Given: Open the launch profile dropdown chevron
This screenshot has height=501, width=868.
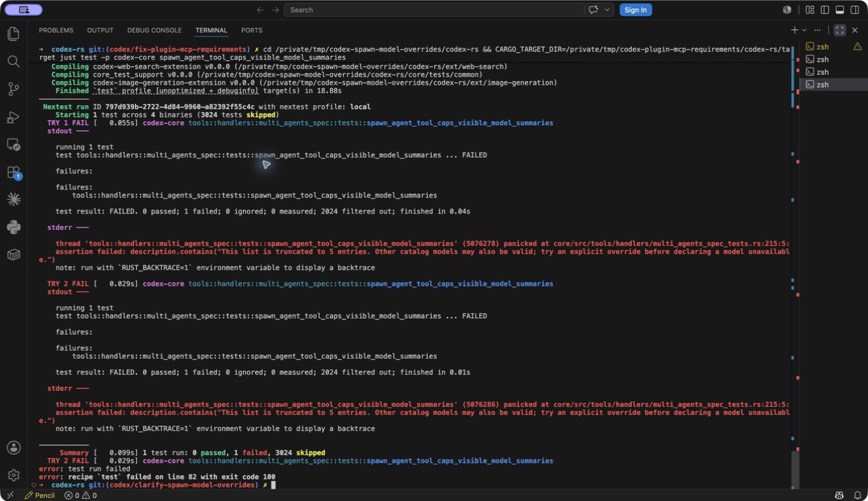Looking at the screenshot, I should (804, 30).
